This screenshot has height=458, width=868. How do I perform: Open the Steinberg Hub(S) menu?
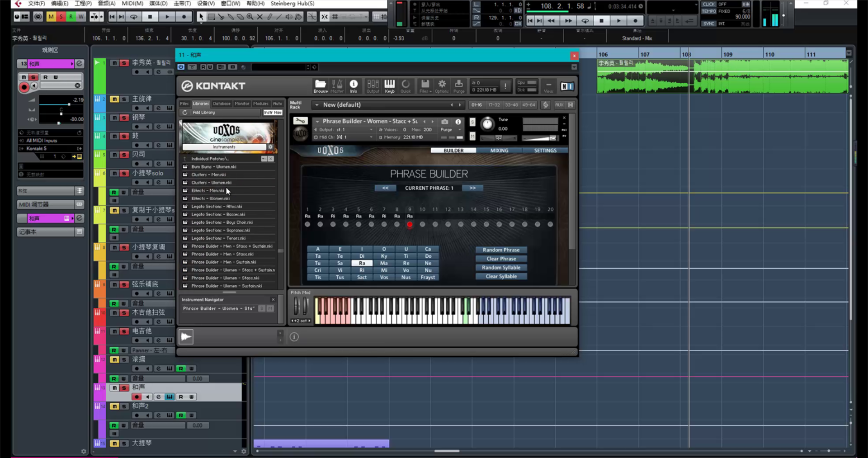pos(292,4)
